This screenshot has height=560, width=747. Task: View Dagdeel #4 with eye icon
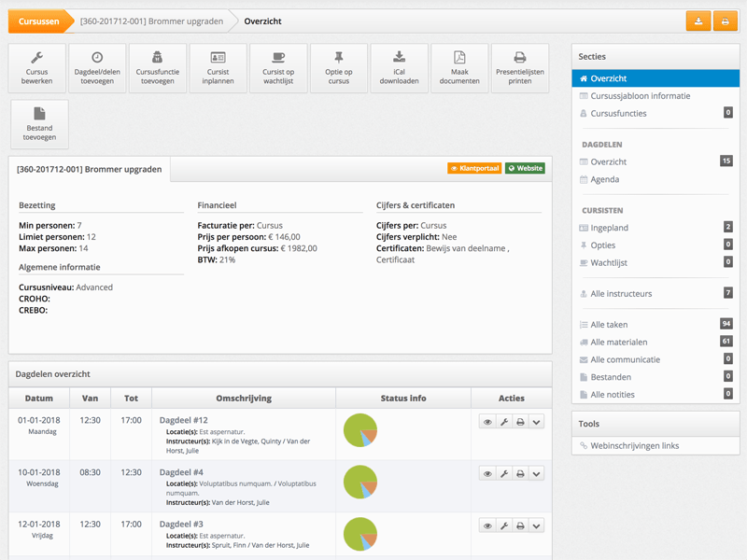487,474
